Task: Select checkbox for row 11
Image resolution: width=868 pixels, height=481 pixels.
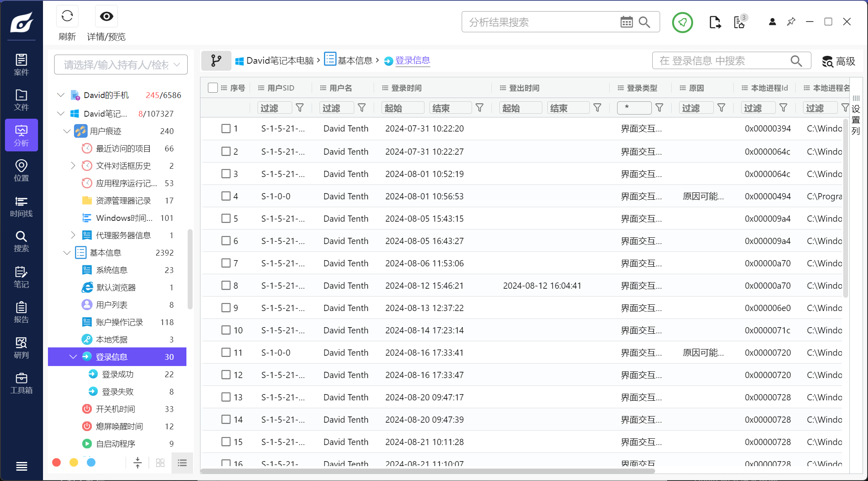Action: pyautogui.click(x=226, y=352)
